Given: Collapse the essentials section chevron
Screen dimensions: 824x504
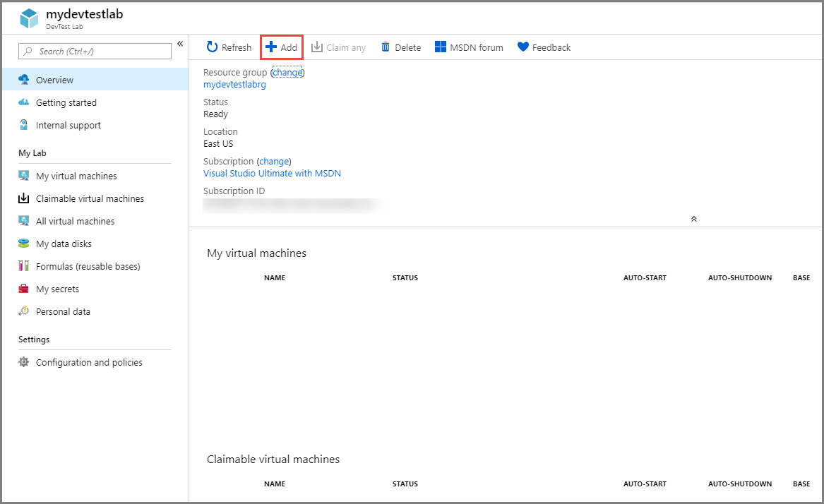Looking at the screenshot, I should pos(694,219).
